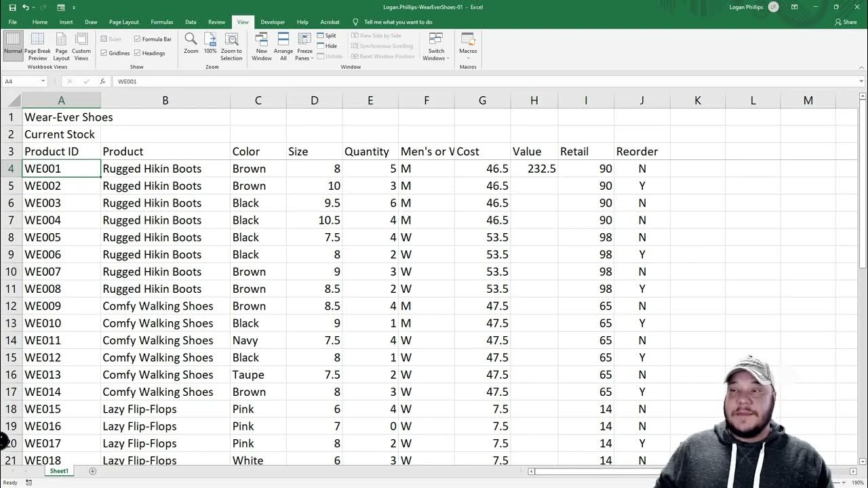Collapse the ribbon with the caret
868x488 pixels.
click(x=861, y=66)
